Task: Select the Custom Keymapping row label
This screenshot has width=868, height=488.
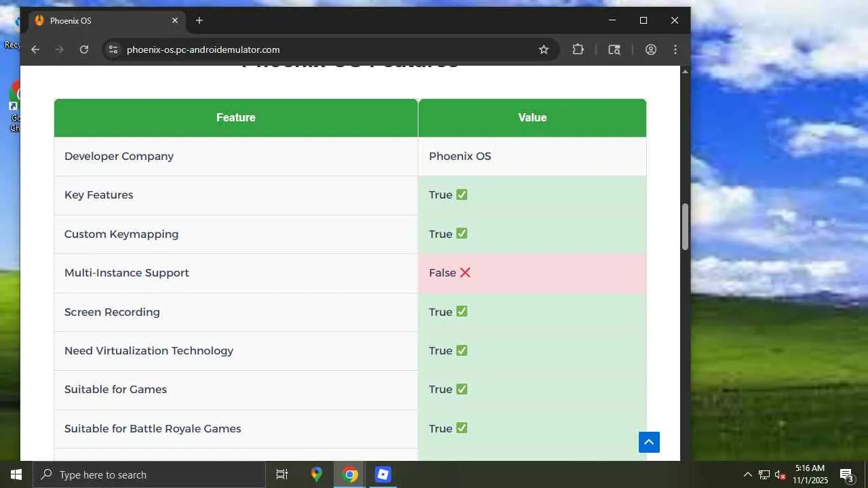Action: click(121, 235)
